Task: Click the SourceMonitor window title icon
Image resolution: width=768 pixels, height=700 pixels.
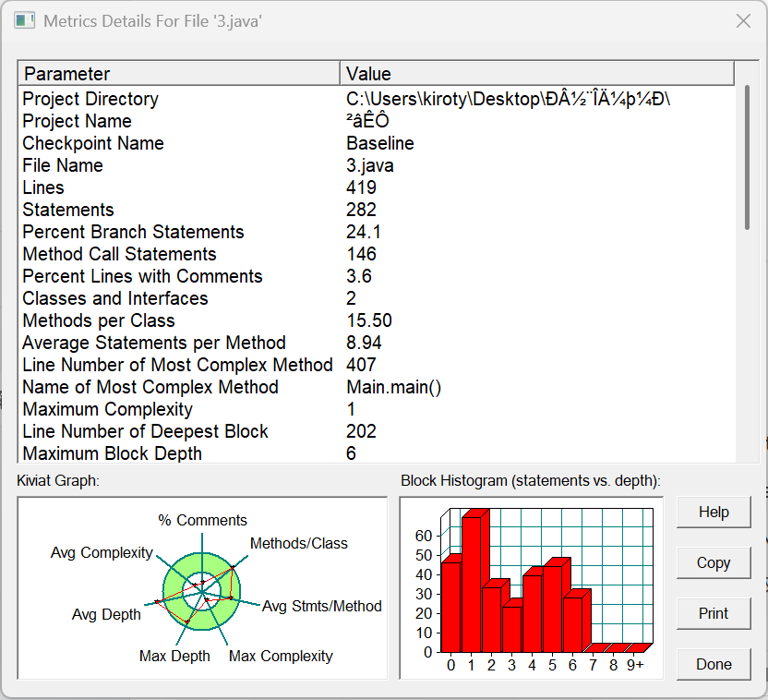Action: click(24, 21)
